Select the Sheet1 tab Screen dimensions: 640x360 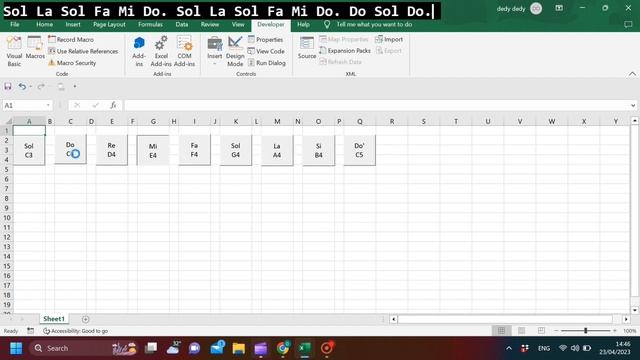[54, 319]
